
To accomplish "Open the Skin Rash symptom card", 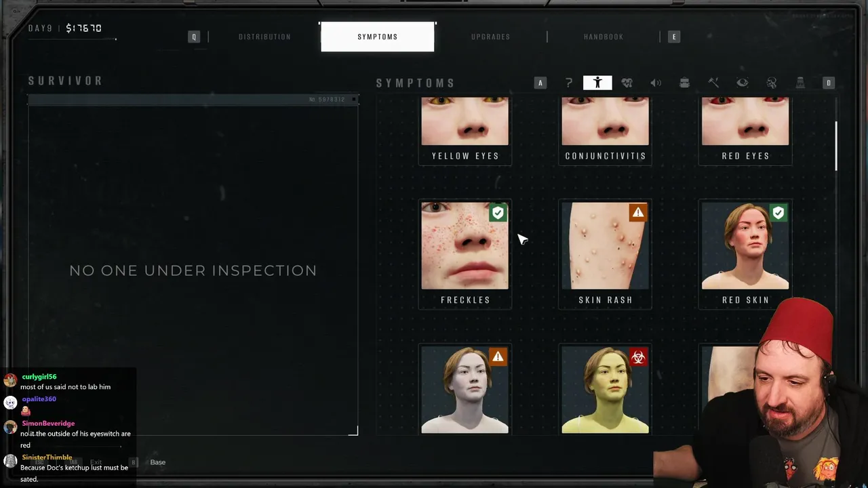I will coord(605,254).
